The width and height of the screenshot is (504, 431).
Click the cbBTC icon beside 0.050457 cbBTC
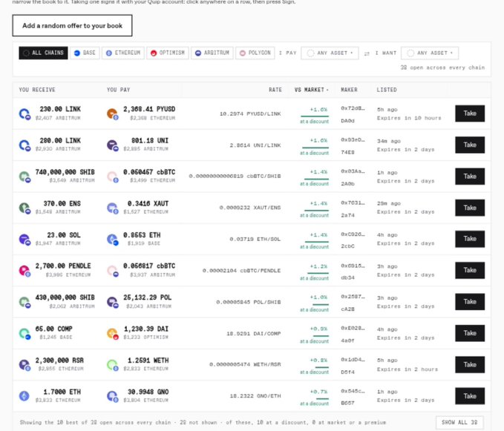click(x=113, y=177)
